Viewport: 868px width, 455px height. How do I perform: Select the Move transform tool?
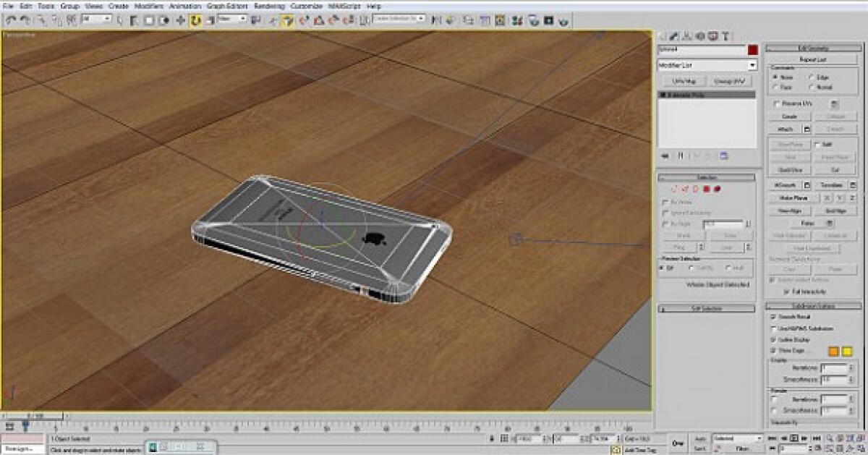pos(181,20)
